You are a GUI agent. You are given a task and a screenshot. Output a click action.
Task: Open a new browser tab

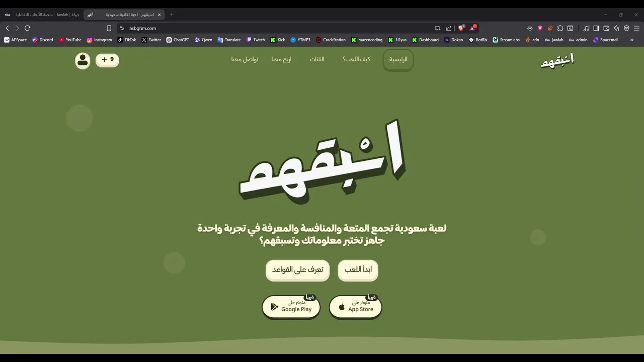171,15
